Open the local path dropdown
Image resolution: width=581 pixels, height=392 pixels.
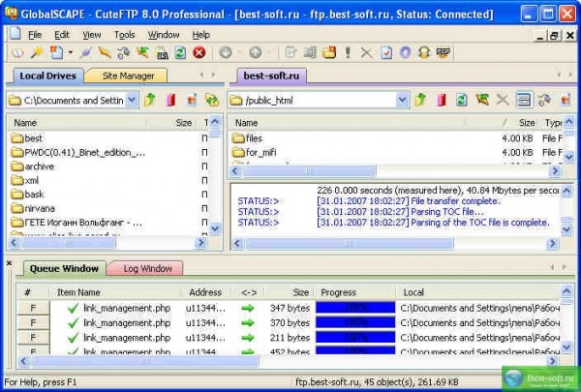click(x=133, y=100)
